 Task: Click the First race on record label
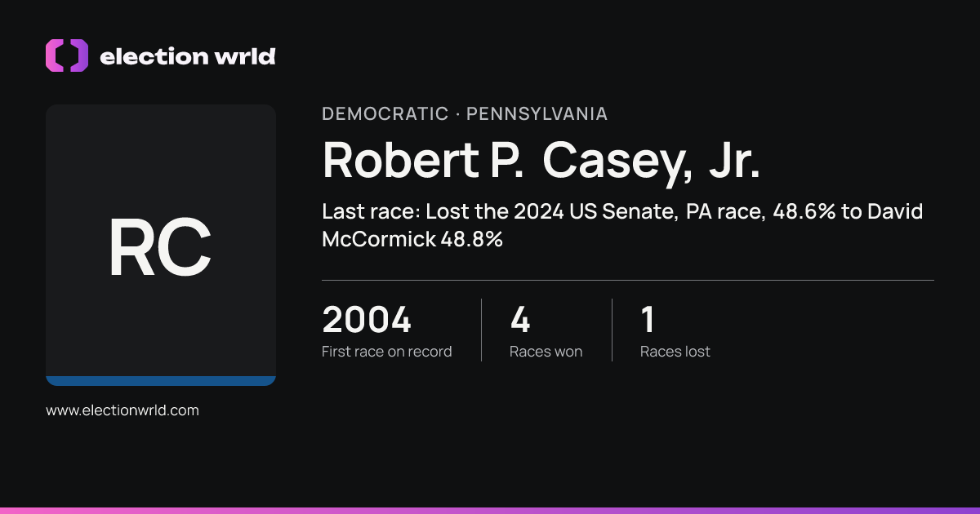point(387,352)
